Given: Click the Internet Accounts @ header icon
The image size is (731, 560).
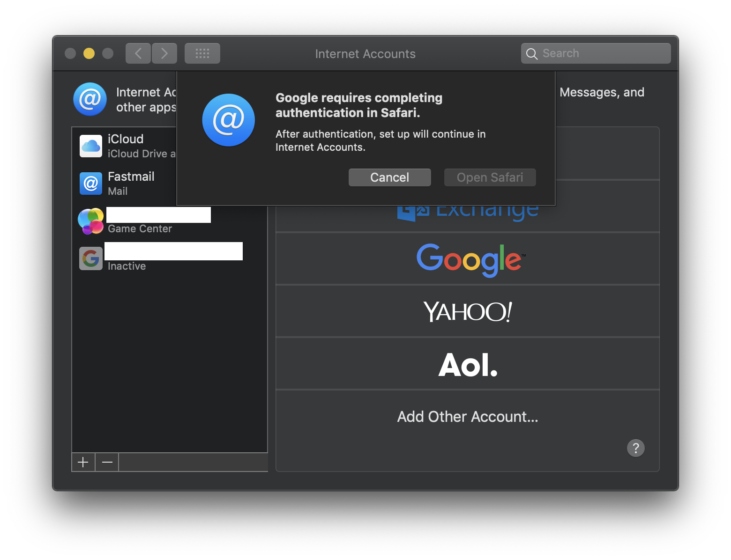Looking at the screenshot, I should click(90, 99).
